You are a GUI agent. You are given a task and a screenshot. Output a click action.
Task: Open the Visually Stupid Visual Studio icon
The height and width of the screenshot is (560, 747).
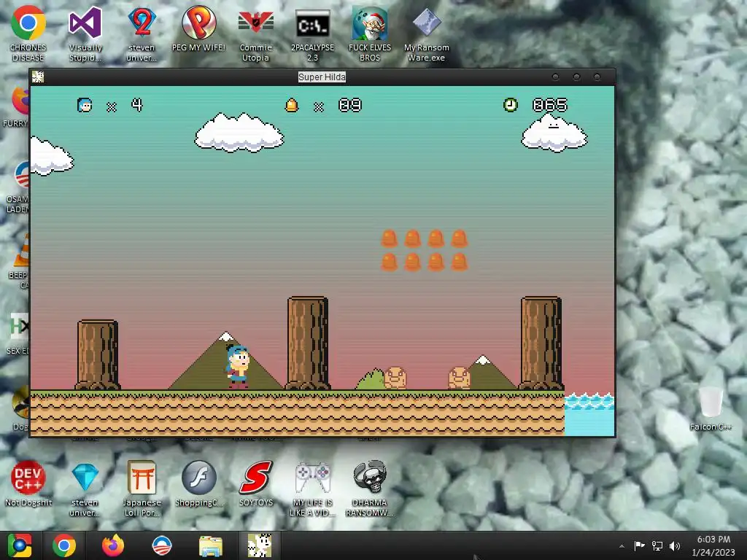coord(85,34)
